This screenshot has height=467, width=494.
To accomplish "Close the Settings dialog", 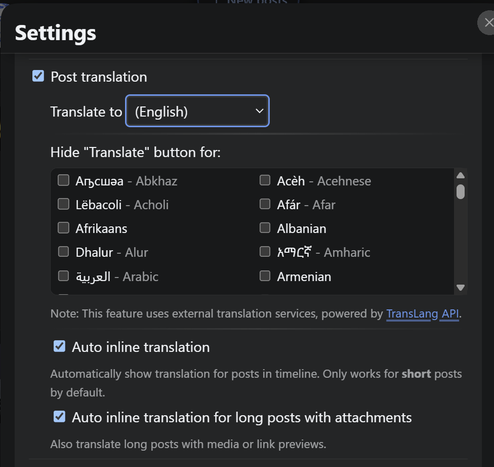I will pos(487,23).
